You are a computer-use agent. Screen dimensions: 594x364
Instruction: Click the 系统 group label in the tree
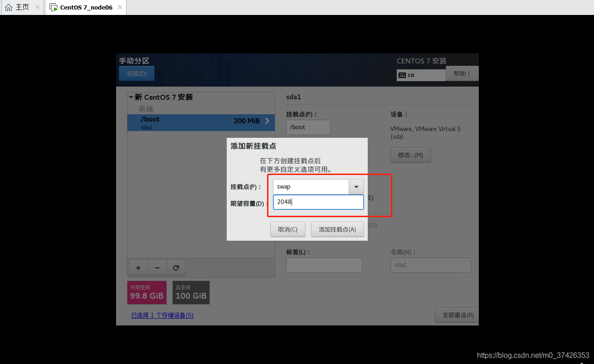pyautogui.click(x=146, y=109)
